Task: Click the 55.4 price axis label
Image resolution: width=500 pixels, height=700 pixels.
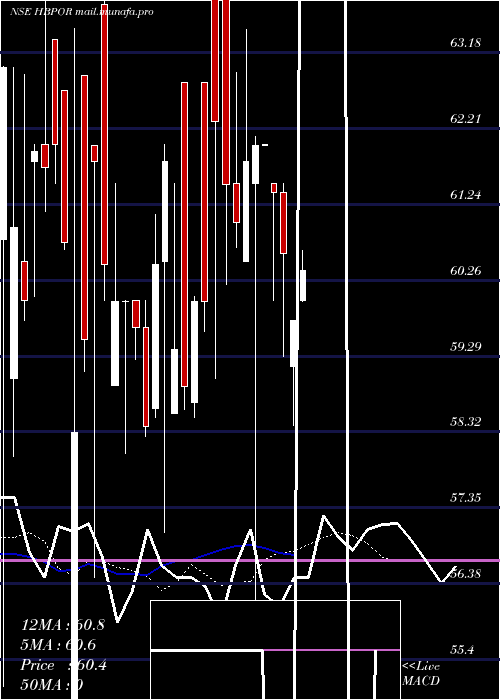Action: click(462, 649)
